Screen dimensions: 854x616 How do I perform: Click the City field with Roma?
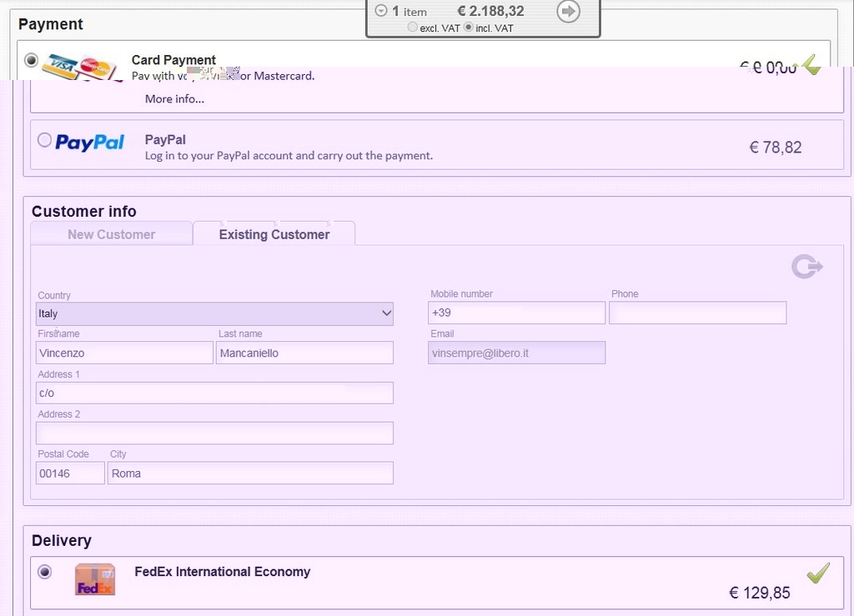(250, 473)
